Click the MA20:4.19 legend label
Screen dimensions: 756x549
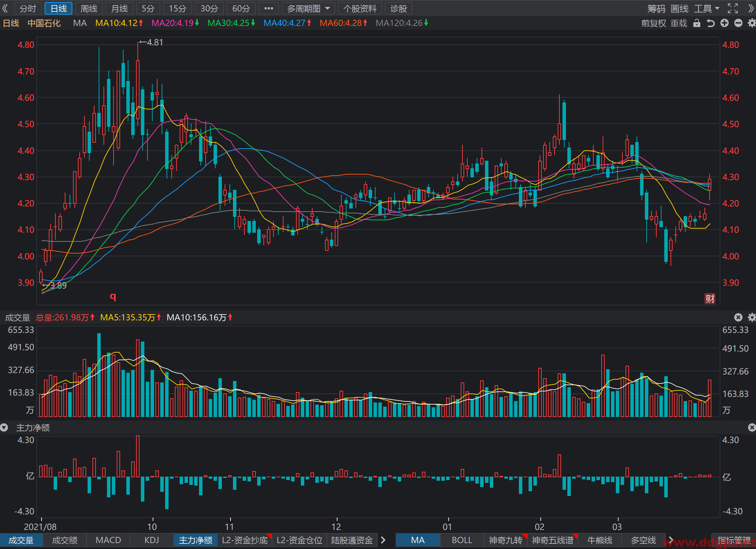[175, 23]
